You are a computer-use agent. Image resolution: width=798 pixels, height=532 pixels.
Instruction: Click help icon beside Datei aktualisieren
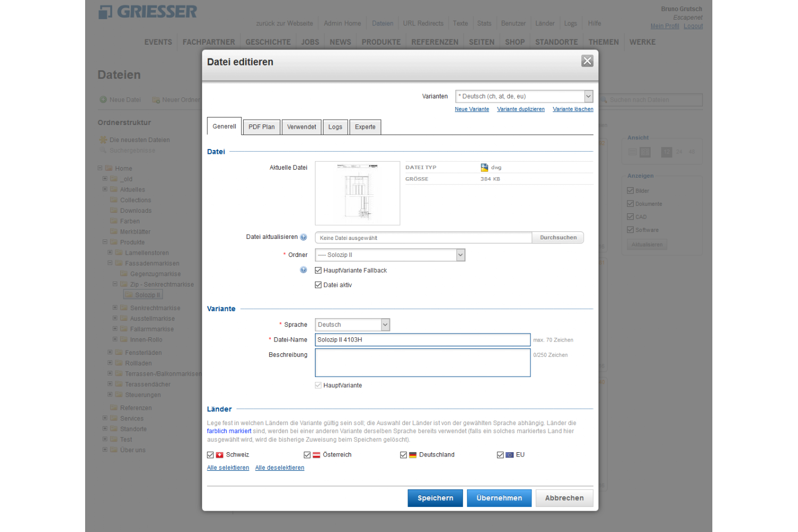pos(303,237)
